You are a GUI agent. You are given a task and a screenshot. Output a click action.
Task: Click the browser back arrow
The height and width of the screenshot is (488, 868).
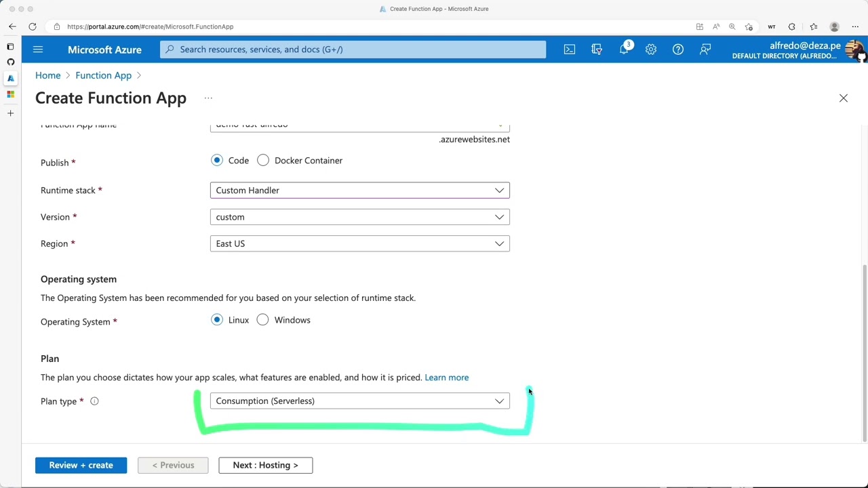pyautogui.click(x=12, y=26)
